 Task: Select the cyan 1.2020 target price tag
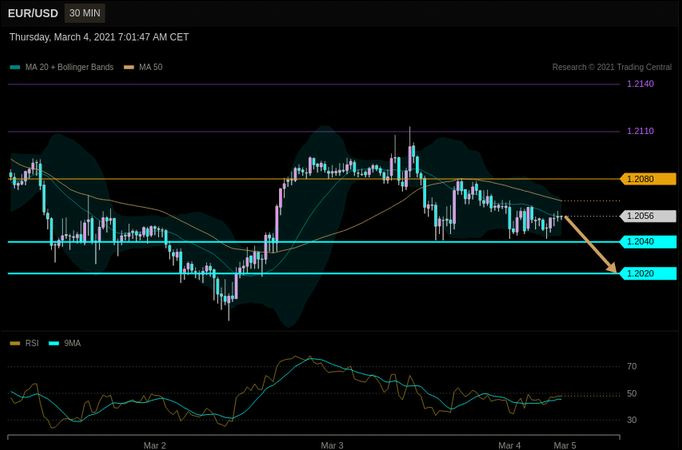648,273
